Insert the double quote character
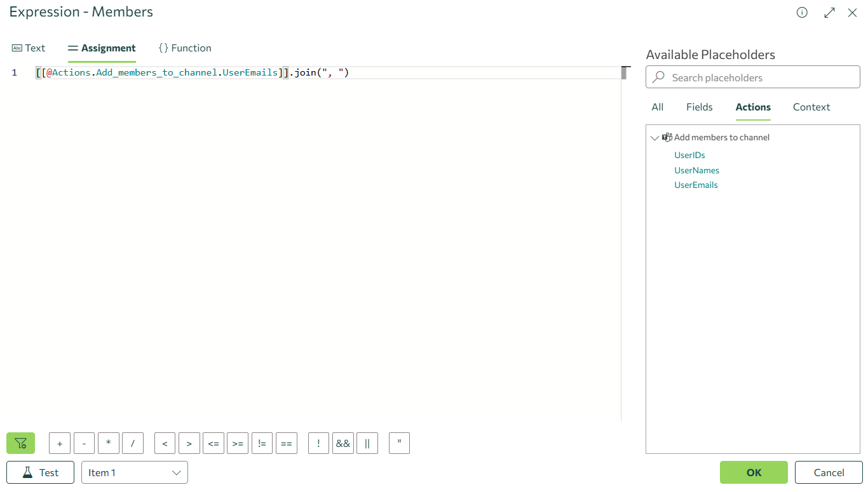This screenshot has height=492, width=868. click(399, 443)
